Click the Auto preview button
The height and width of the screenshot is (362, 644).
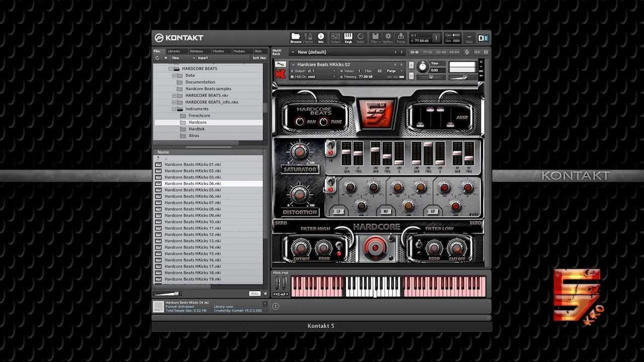(255, 293)
